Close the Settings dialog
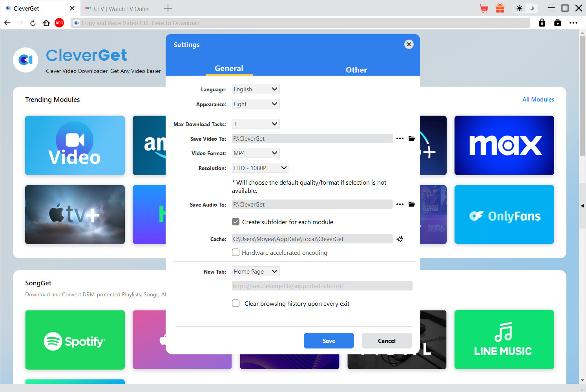586x392 pixels. (x=409, y=44)
